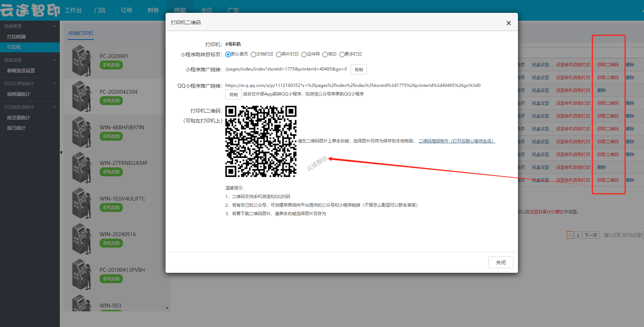
Task: Click the /pages/index/index path text
Action: 286,69
